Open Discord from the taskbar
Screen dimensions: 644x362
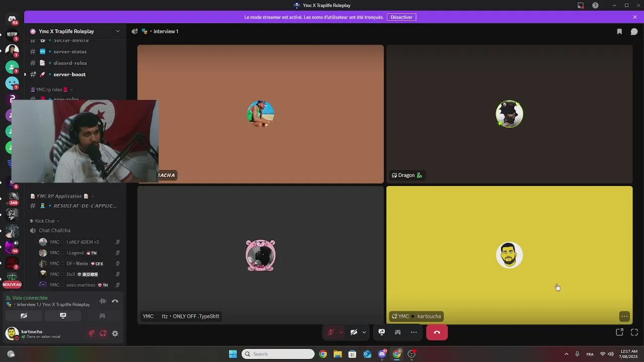pyautogui.click(x=382, y=354)
